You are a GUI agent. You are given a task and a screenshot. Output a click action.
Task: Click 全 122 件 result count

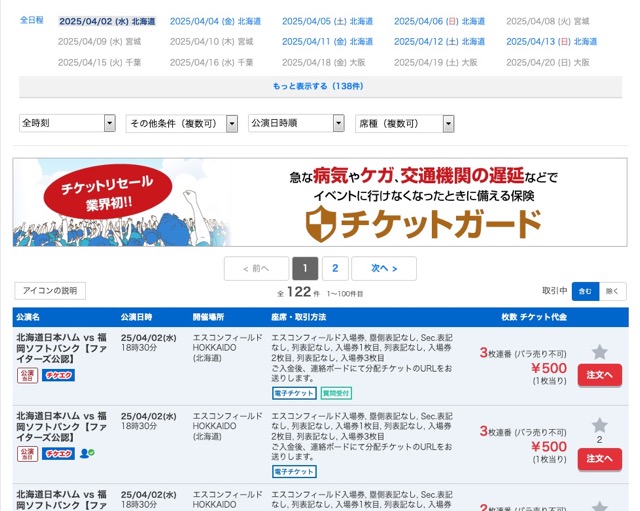coord(298,292)
